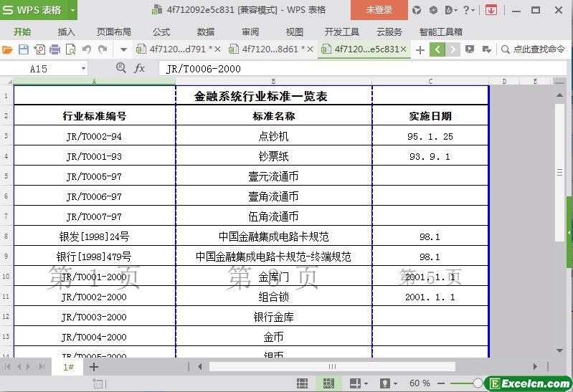Open the WPS 表格 application menu dropdown
The width and height of the screenshot is (573, 392).
click(x=72, y=10)
